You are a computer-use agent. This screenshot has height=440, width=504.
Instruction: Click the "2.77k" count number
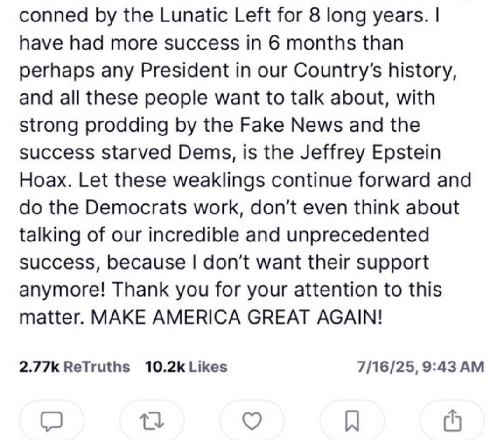39,367
